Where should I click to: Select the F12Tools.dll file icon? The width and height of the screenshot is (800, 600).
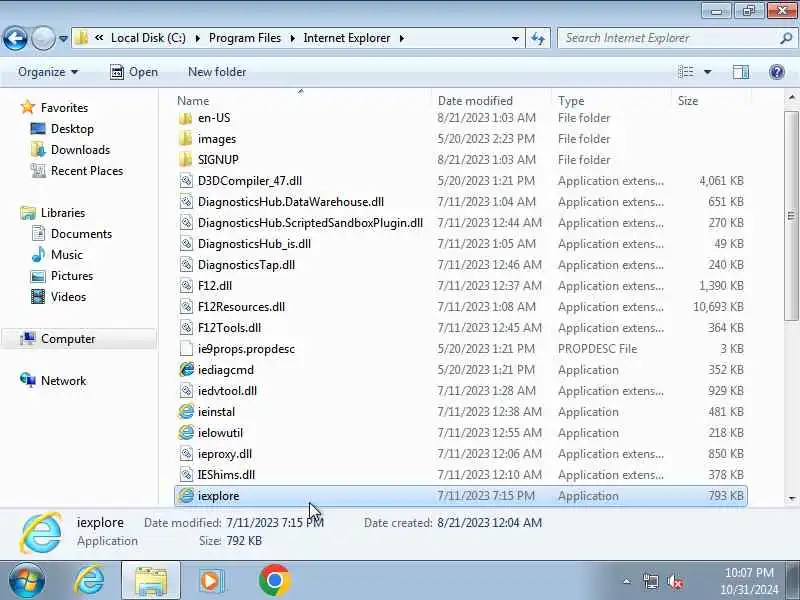pyautogui.click(x=186, y=328)
